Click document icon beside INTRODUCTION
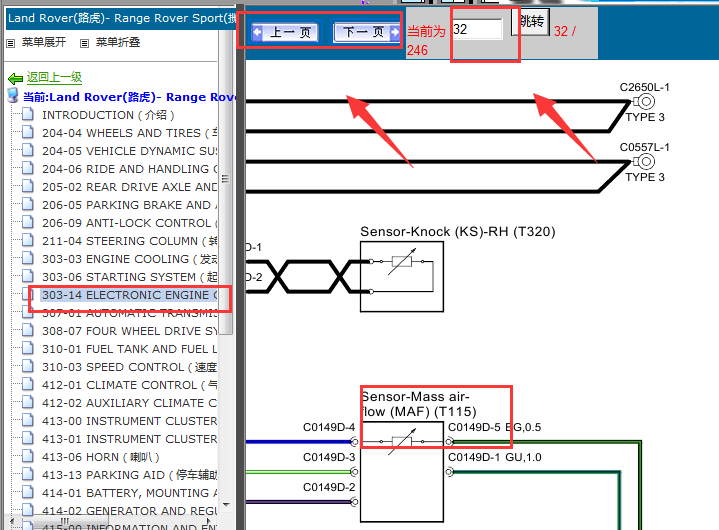The height and width of the screenshot is (530, 719). click(28, 114)
